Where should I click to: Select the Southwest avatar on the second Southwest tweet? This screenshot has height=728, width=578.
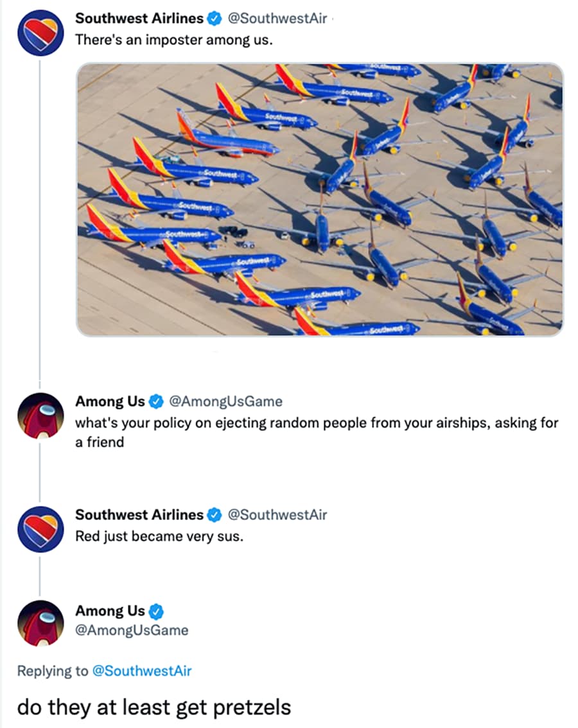click(x=40, y=529)
